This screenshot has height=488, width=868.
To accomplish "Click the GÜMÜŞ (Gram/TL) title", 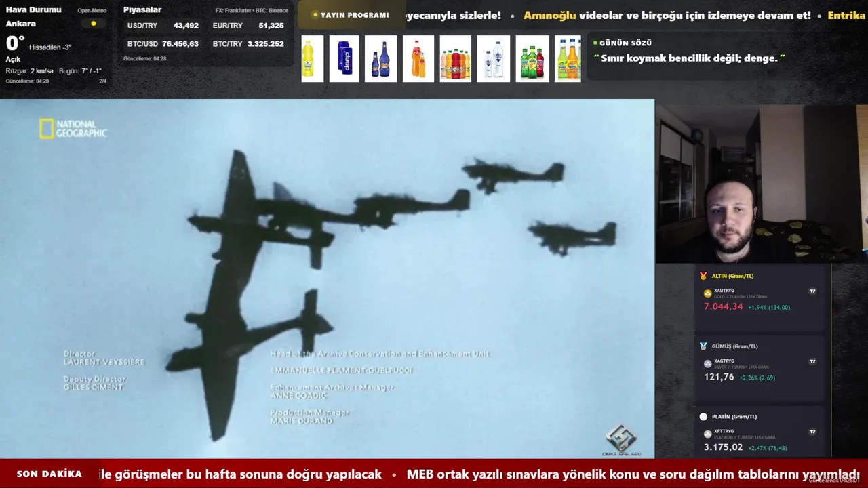I will pos(735,346).
